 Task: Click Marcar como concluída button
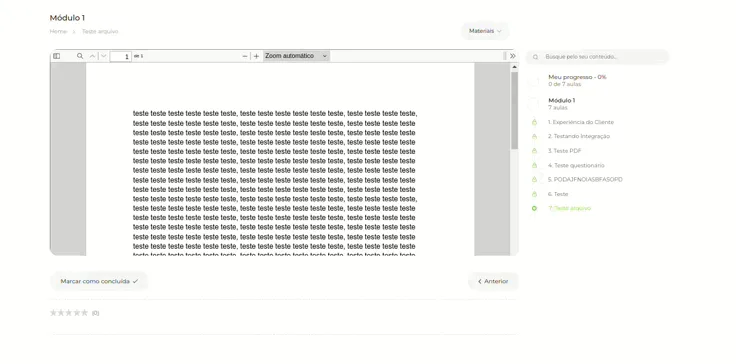[99, 281]
